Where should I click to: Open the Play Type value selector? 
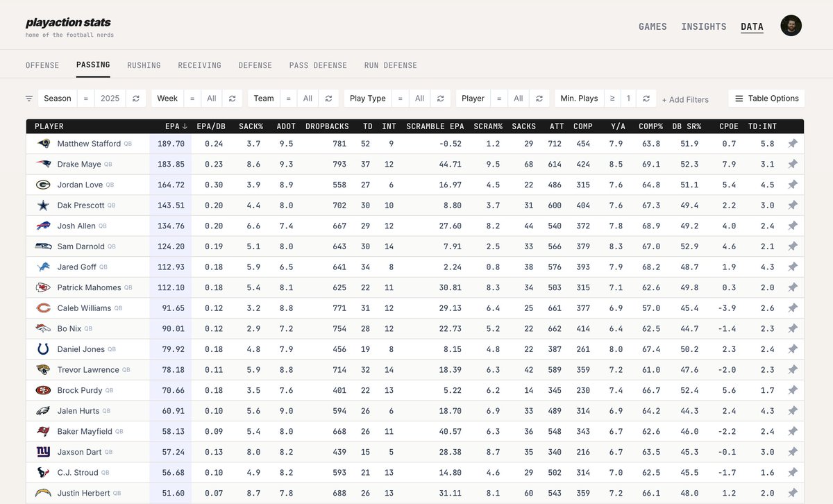tap(420, 99)
